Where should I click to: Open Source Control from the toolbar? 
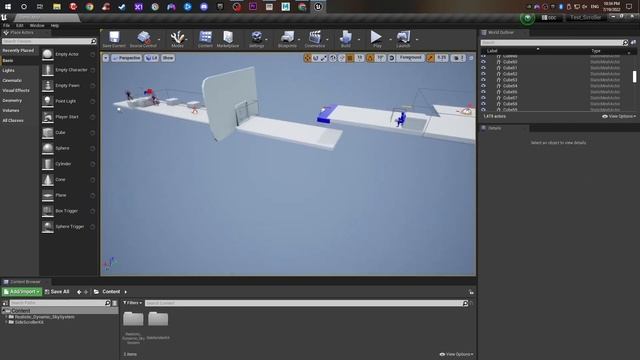(x=143, y=39)
